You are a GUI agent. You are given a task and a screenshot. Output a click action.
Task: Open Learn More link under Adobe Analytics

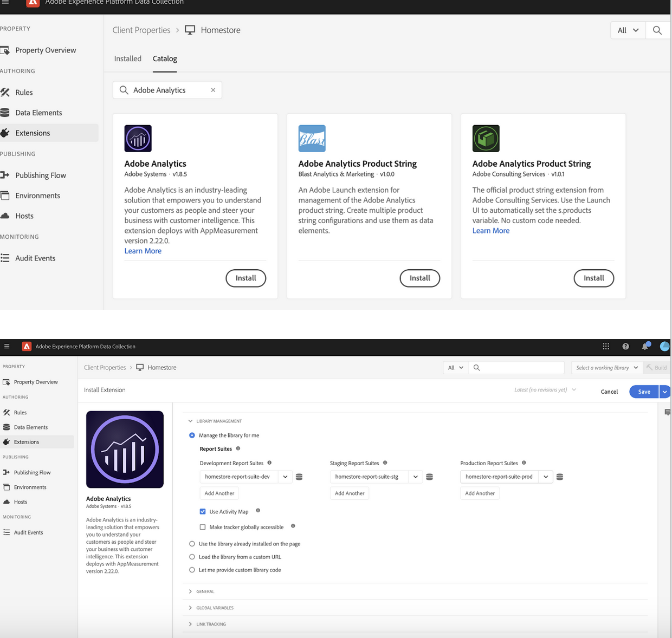coord(143,251)
